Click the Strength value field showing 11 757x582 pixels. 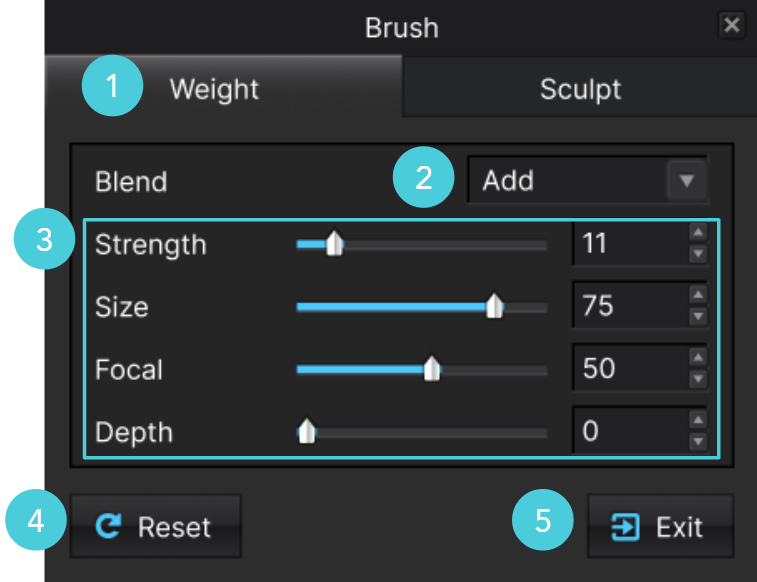(631, 243)
